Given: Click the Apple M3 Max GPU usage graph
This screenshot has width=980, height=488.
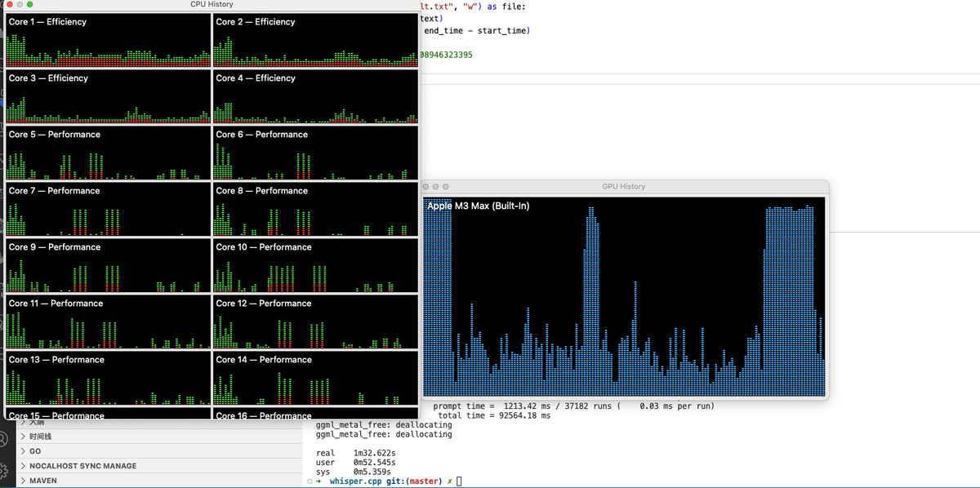Looking at the screenshot, I should (x=624, y=296).
